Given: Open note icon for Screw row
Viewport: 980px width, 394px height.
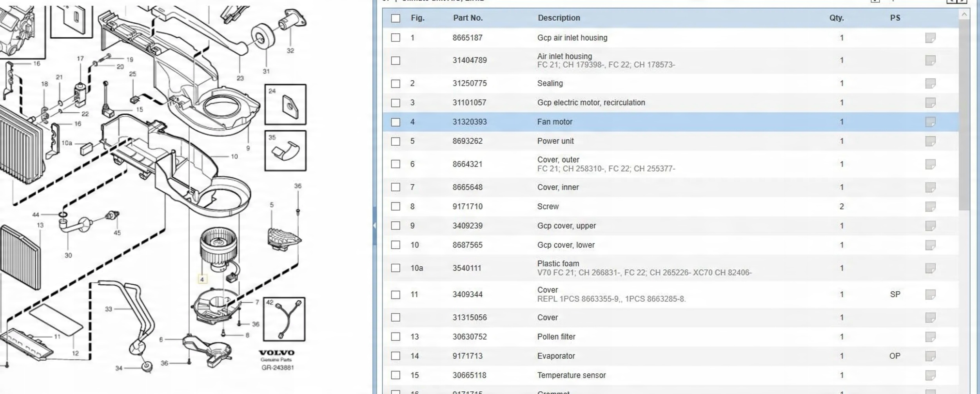Looking at the screenshot, I should pos(930,206).
